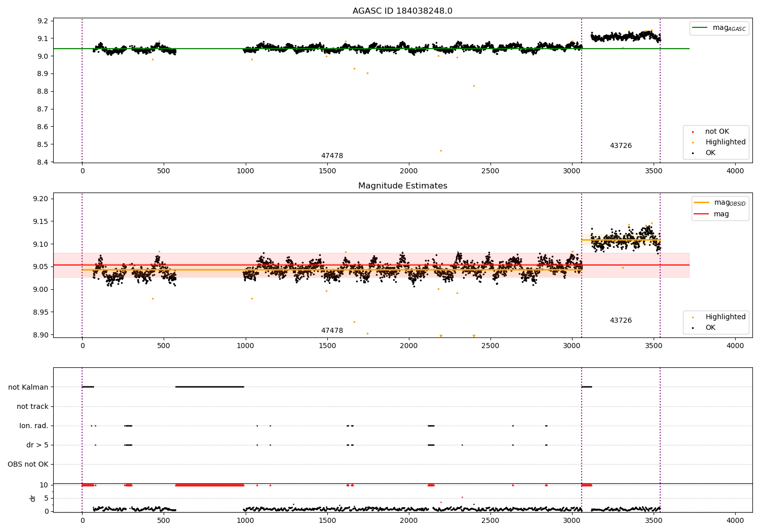This screenshot has width=760, height=532.
Task: Click the 10 tick on dr axis
Action: (44, 485)
